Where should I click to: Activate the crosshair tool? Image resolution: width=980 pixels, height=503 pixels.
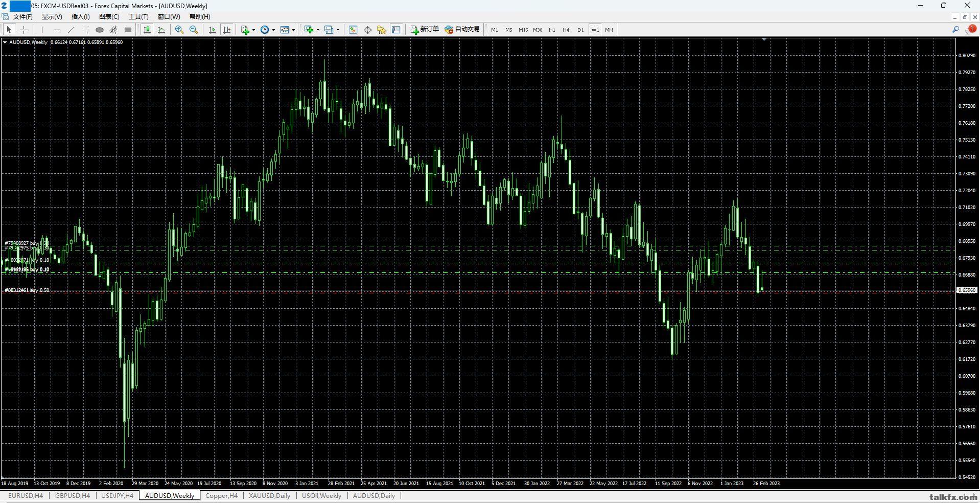pos(24,30)
